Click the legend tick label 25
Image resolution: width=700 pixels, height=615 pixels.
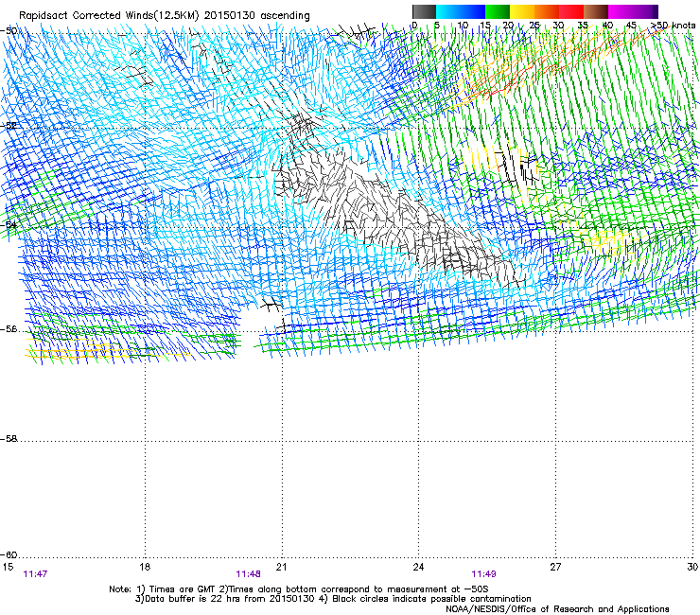[x=534, y=26]
